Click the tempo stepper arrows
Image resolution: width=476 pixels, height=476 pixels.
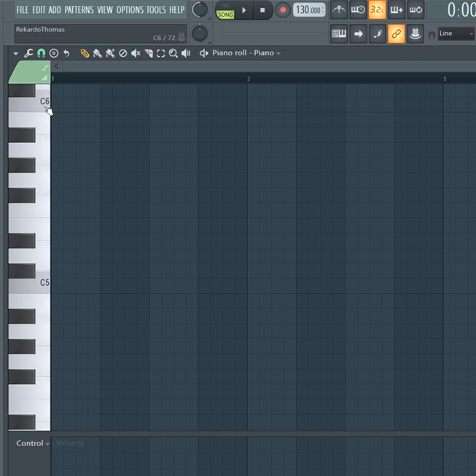coord(323,10)
